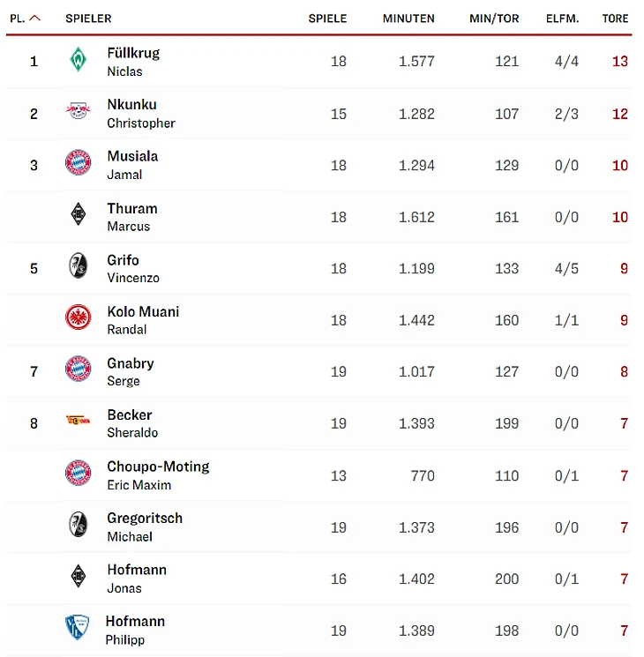This screenshot has width=644, height=657.
Task: Toggle sort arrow next to PL. header
Action: [x=35, y=19]
